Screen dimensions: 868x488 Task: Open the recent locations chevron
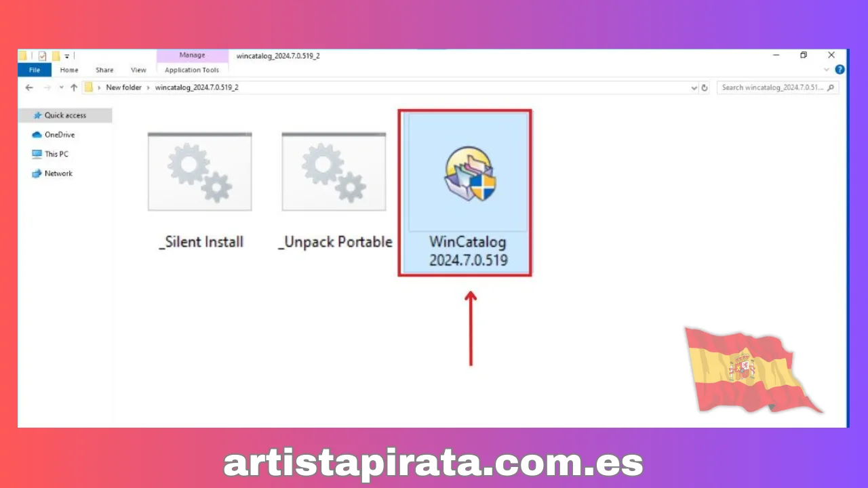61,87
